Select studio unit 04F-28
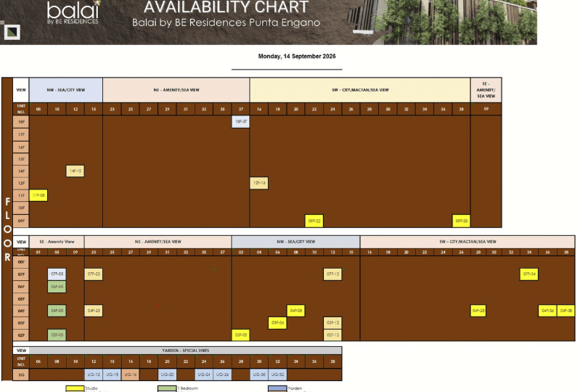580x392 pixels. (478, 311)
